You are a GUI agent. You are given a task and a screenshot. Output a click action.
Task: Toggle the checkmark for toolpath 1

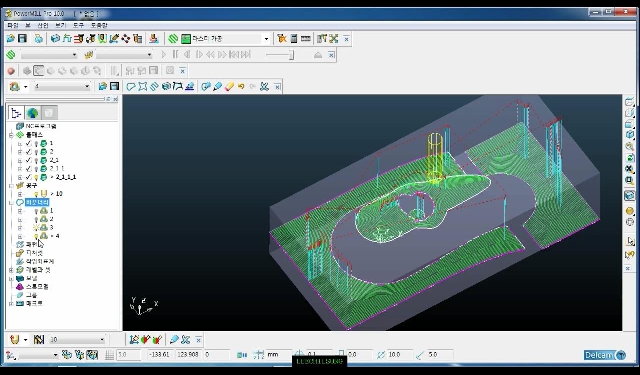click(x=28, y=143)
